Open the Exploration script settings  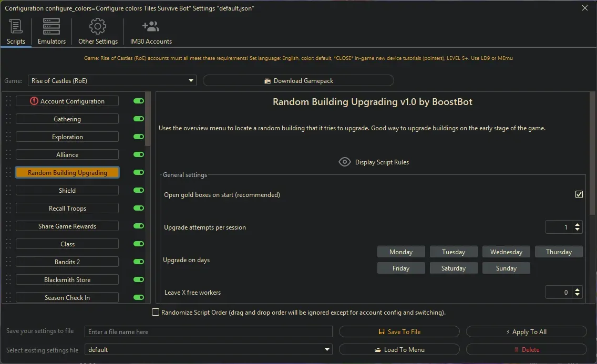[x=67, y=137]
